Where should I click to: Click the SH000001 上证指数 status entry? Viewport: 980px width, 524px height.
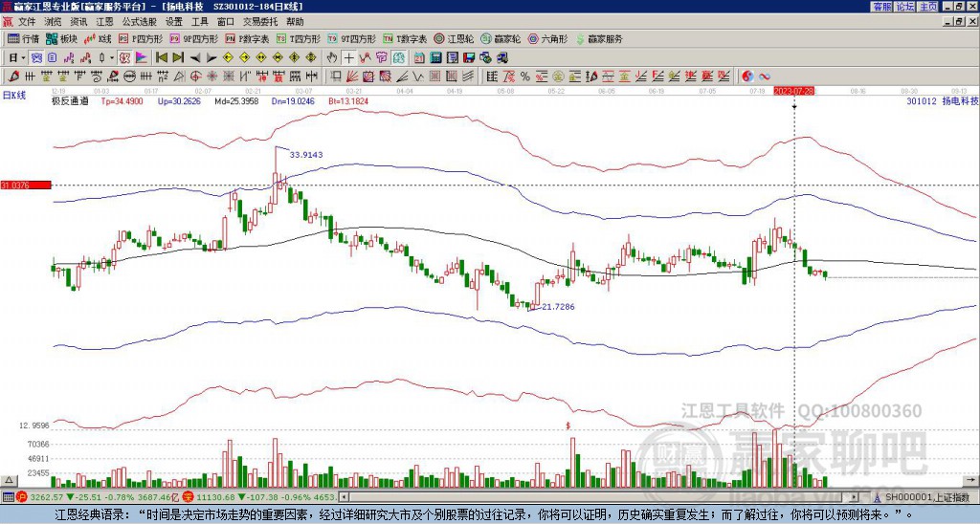[927, 497]
